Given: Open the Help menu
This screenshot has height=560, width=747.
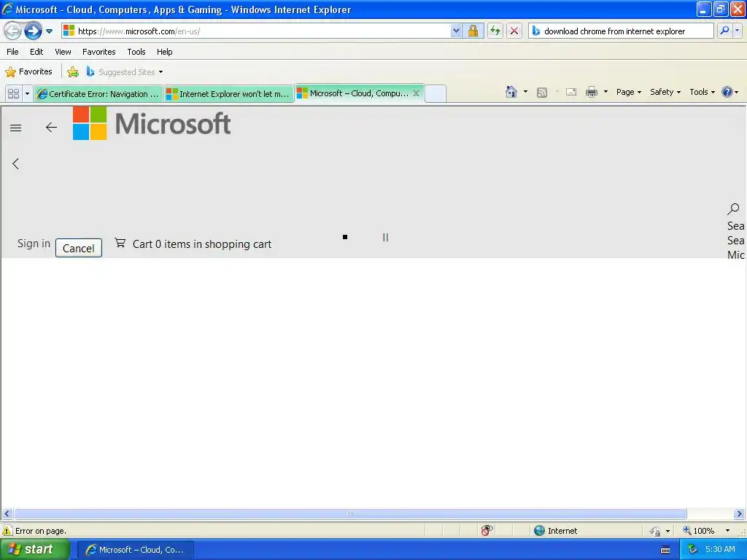Looking at the screenshot, I should pyautogui.click(x=164, y=52).
